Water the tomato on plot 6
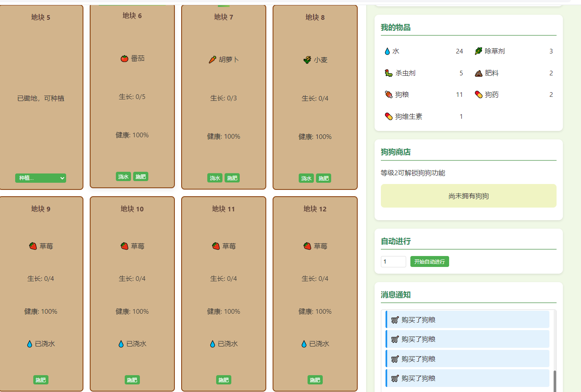The width and height of the screenshot is (581, 392). (123, 177)
